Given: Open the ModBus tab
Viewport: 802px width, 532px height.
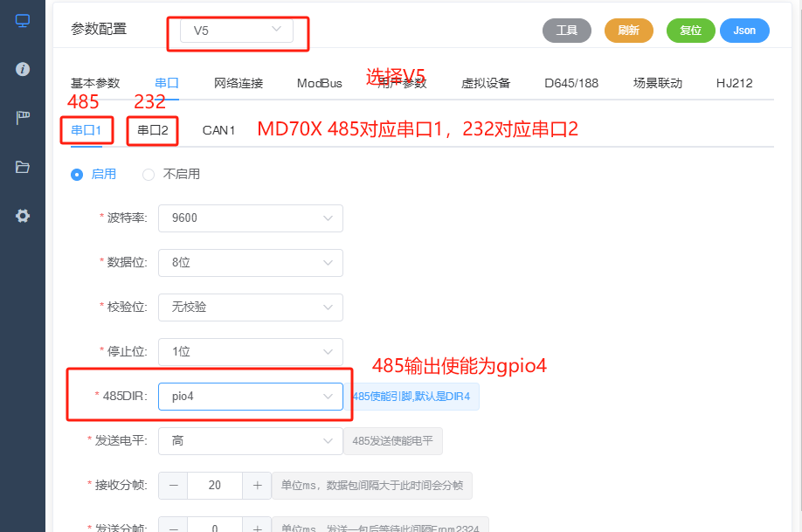Looking at the screenshot, I should [319, 83].
